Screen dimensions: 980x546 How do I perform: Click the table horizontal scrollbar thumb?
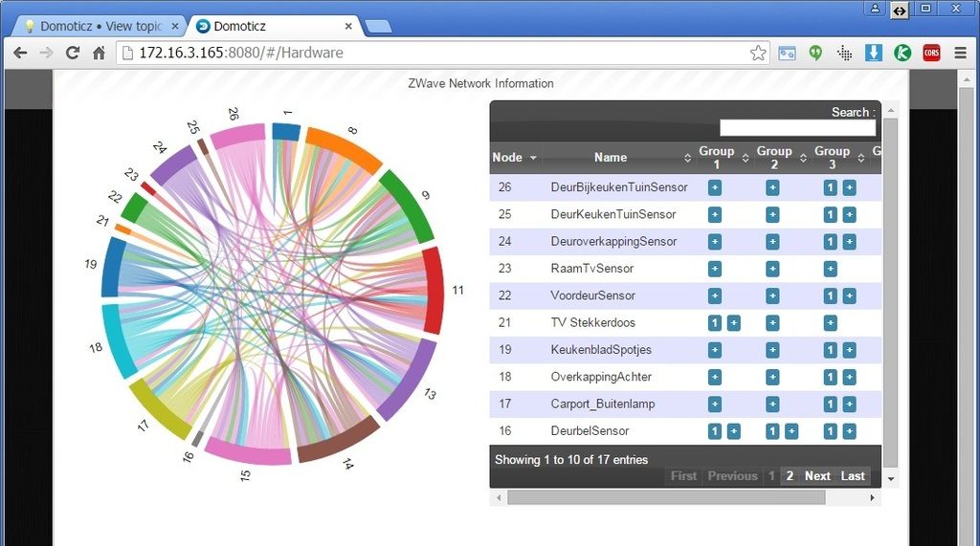click(x=666, y=498)
